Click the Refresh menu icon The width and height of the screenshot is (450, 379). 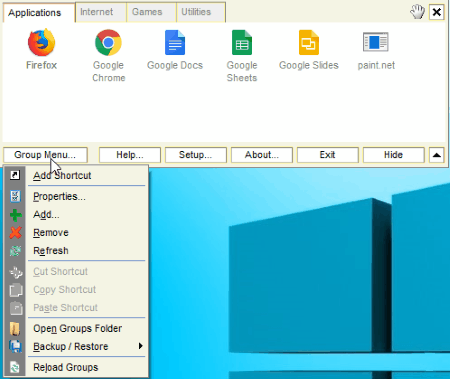pyautogui.click(x=15, y=251)
